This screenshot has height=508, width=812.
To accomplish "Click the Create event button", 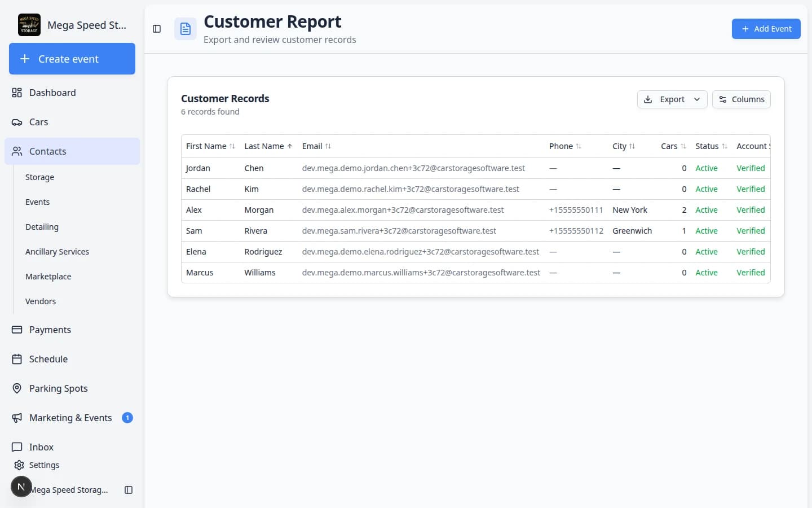I will coord(72,59).
